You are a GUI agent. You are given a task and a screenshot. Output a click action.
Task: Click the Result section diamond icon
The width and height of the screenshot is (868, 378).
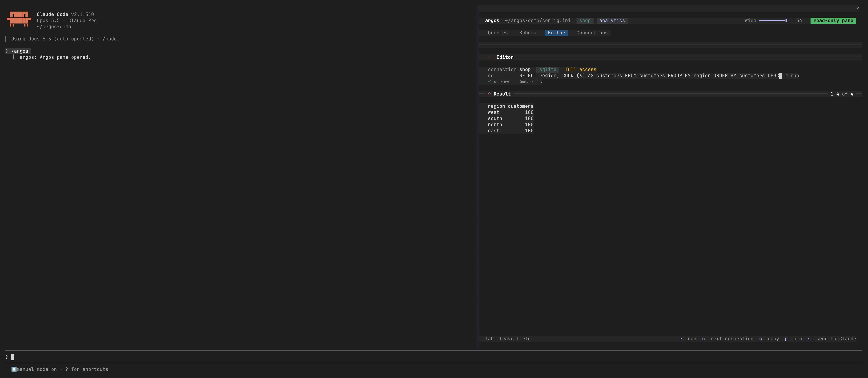tap(489, 94)
